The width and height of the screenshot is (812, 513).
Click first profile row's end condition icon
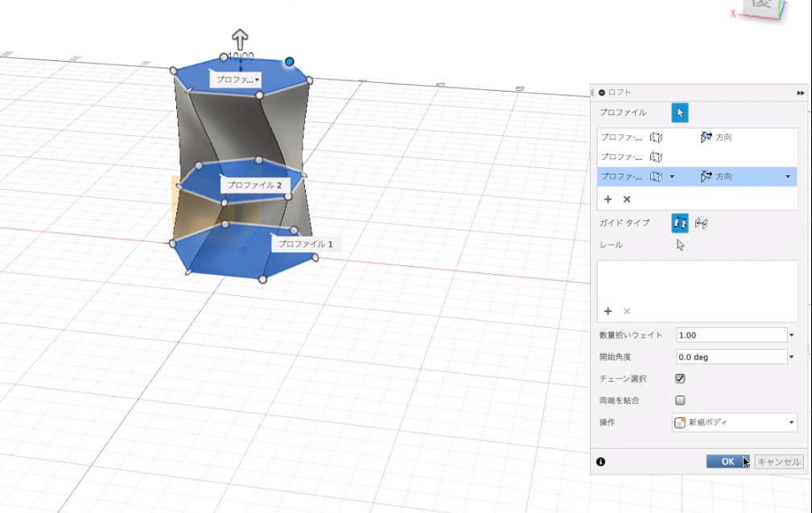(x=656, y=137)
